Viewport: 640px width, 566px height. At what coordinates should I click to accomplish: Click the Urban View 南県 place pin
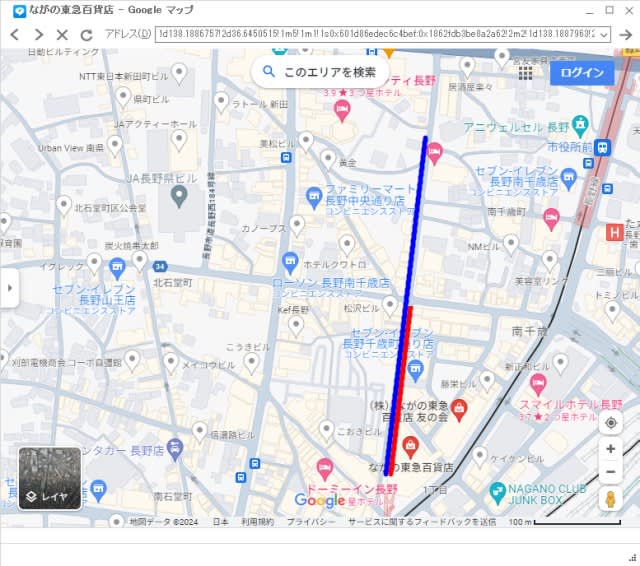[x=115, y=146]
